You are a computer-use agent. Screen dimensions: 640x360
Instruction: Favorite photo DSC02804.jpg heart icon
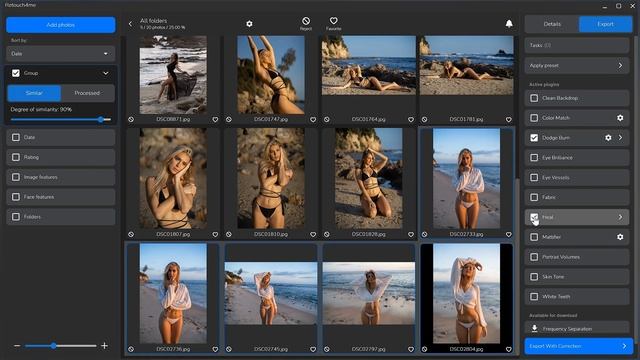[x=509, y=349]
